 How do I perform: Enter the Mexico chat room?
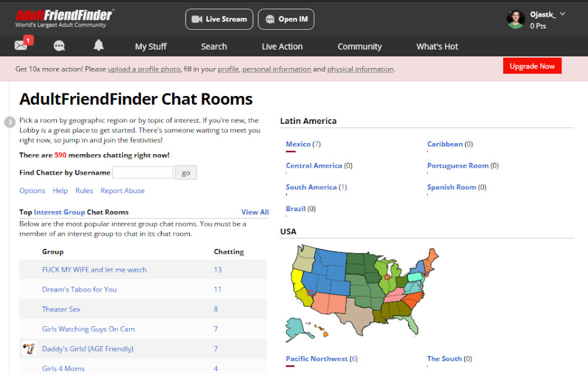click(298, 144)
